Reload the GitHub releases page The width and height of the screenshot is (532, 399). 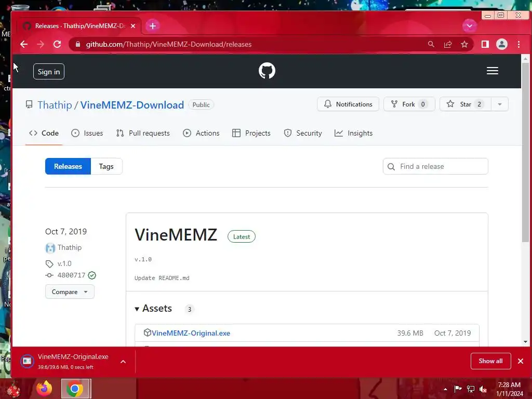pyautogui.click(x=57, y=44)
